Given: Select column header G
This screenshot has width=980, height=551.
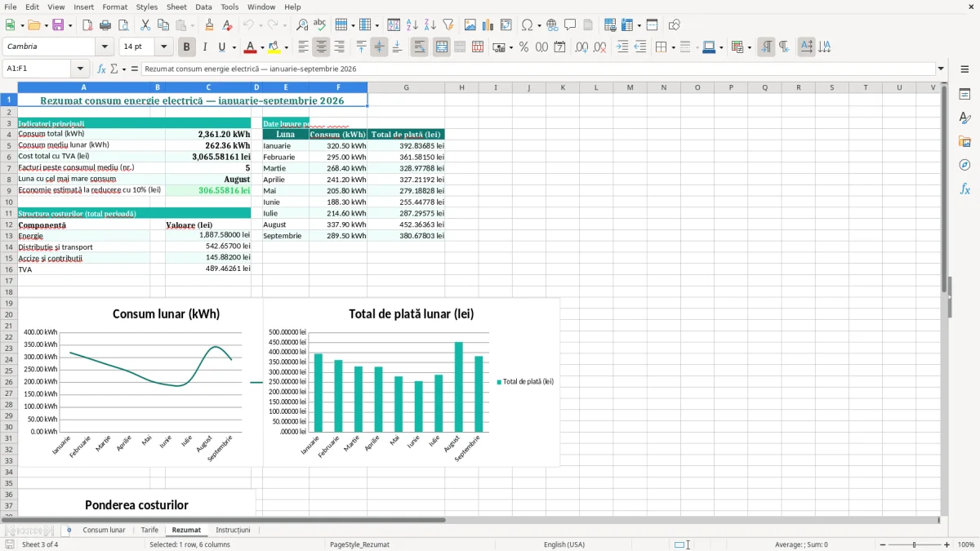Looking at the screenshot, I should click(x=406, y=87).
